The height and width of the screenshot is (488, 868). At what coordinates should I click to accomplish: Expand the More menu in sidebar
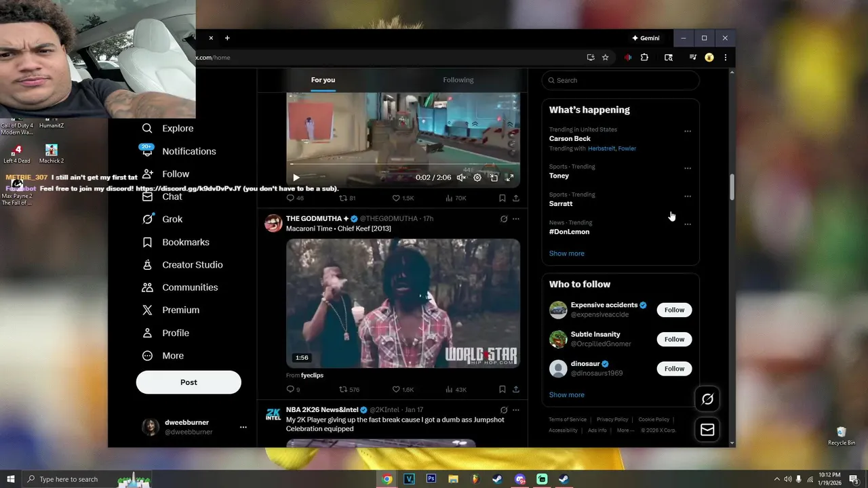click(163, 355)
